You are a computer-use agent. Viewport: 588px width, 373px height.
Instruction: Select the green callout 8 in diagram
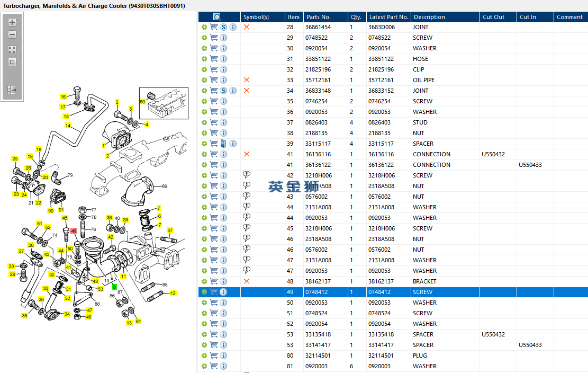114,287
